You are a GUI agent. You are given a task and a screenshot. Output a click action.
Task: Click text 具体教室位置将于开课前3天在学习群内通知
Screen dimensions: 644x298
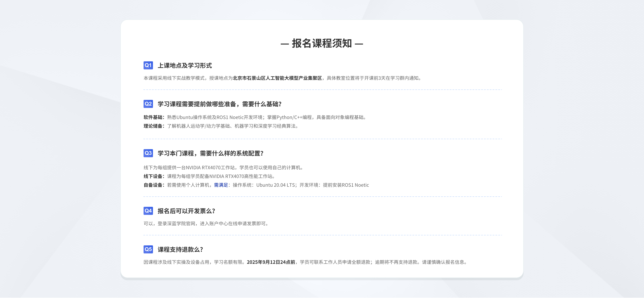[x=372, y=78]
